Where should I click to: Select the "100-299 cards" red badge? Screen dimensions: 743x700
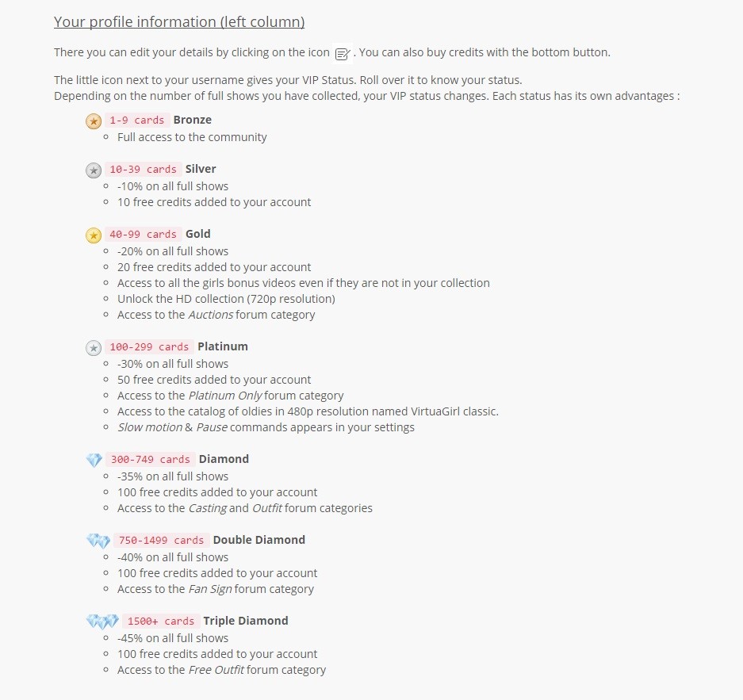point(149,347)
